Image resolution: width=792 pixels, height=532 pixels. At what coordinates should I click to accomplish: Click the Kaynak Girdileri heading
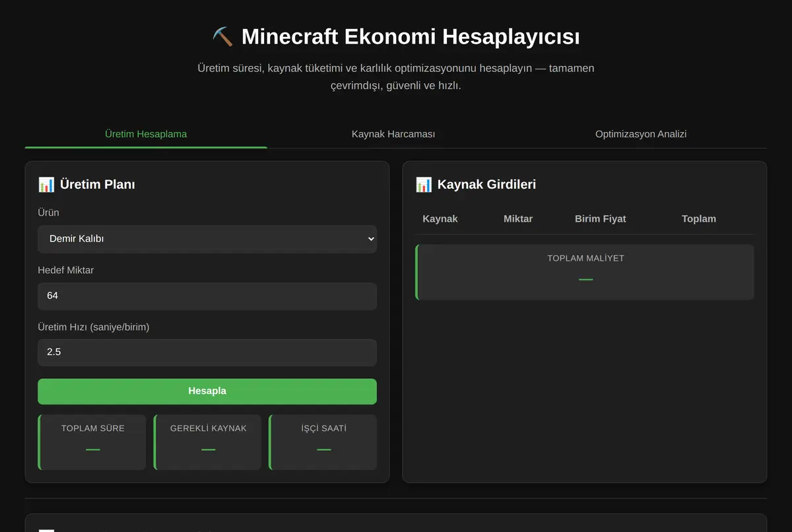click(486, 185)
